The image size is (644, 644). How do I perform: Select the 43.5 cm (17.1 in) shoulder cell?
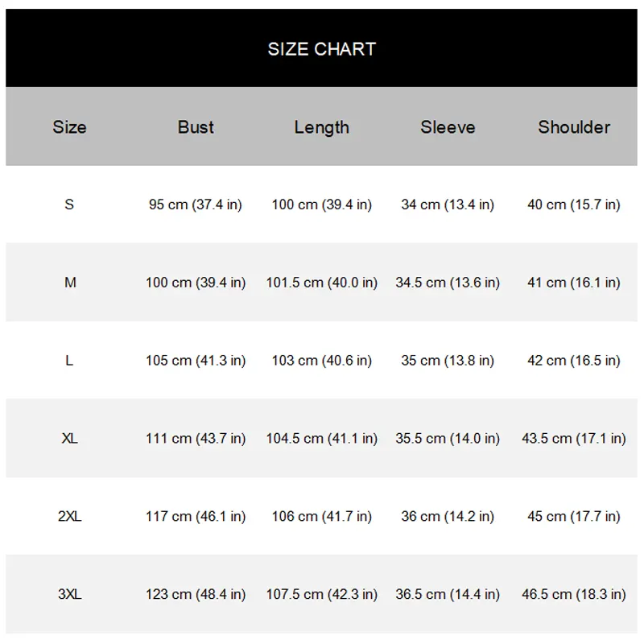[x=574, y=439]
